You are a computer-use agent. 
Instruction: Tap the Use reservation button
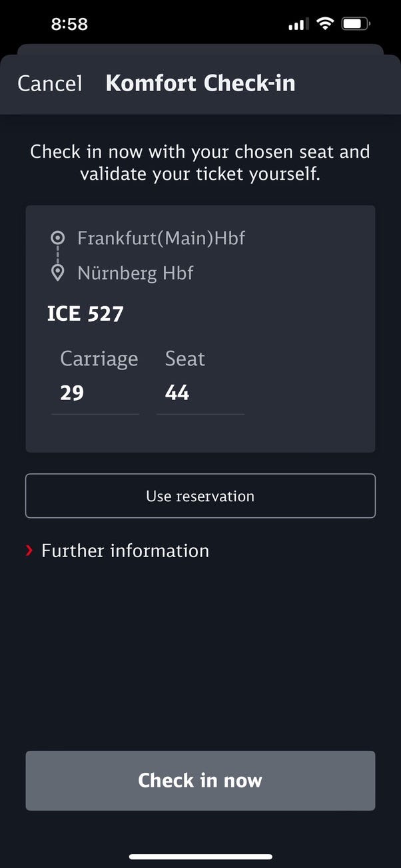pos(200,496)
